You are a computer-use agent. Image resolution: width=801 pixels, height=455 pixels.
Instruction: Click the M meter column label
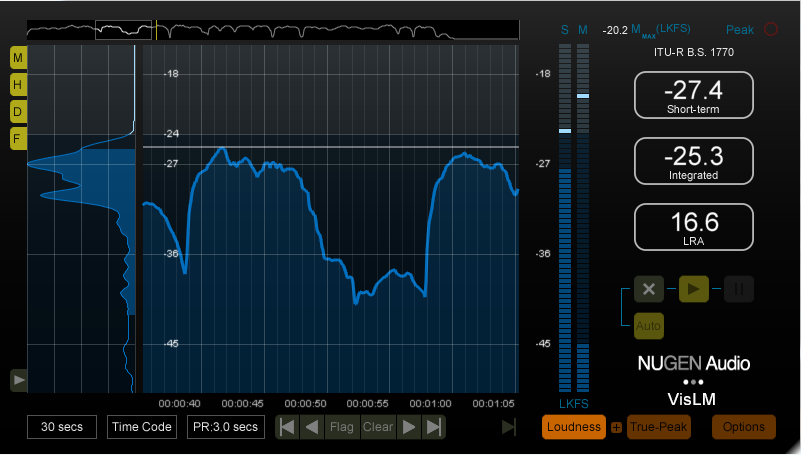(x=583, y=30)
